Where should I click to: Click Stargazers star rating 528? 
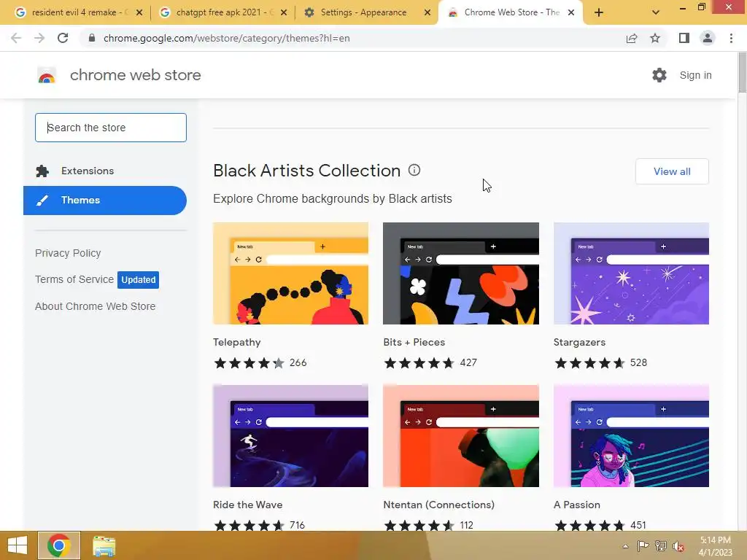601,363
